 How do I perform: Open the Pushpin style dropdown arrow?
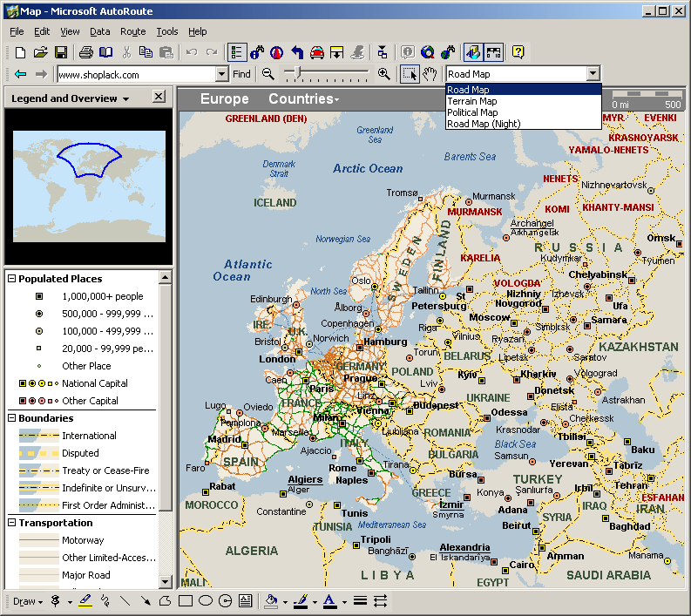pos(70,602)
